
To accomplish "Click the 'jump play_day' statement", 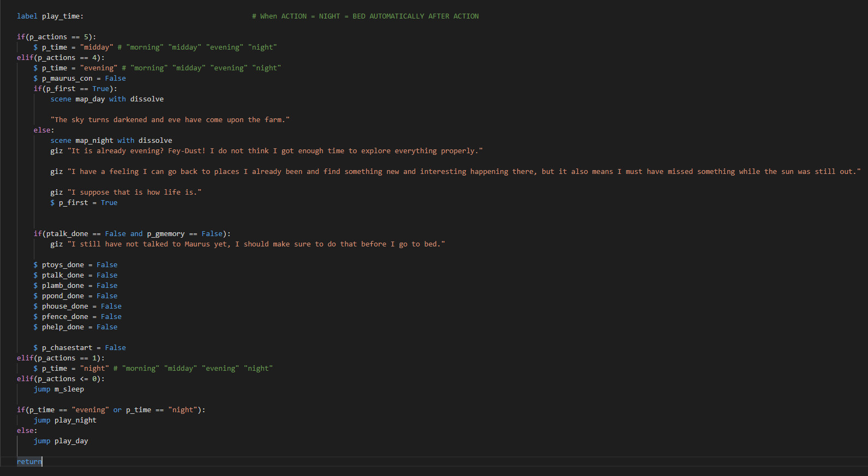I will tap(61, 441).
